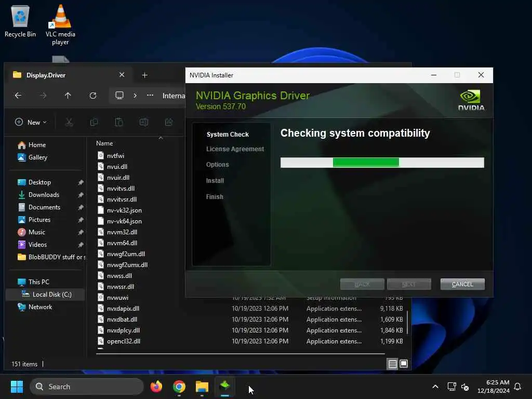This screenshot has height=399, width=532.
Task: Click the This PC monitor icon in the address bar
Action: pos(119,96)
